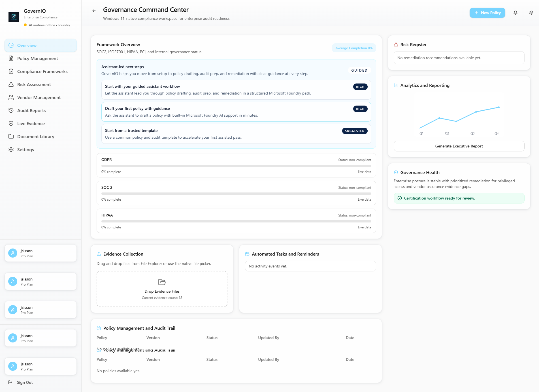This screenshot has width=539, height=392.
Task: Click the GovernIQ shield logo
Action: (14, 17)
